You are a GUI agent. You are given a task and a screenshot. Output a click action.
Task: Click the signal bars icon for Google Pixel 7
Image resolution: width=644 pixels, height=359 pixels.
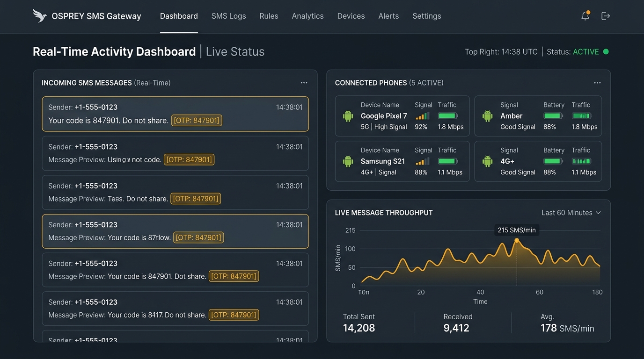(x=422, y=115)
